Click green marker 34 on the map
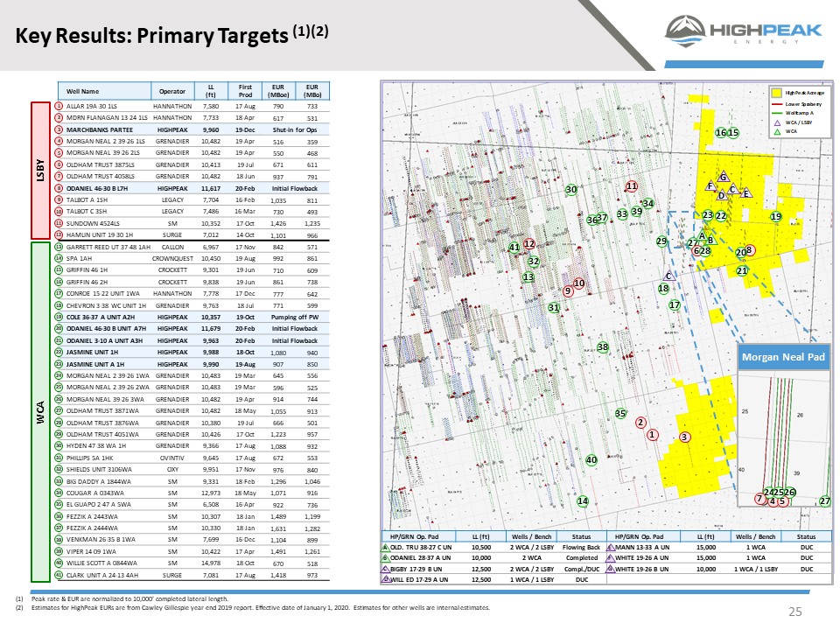This screenshot has width=840, height=630. tap(648, 203)
